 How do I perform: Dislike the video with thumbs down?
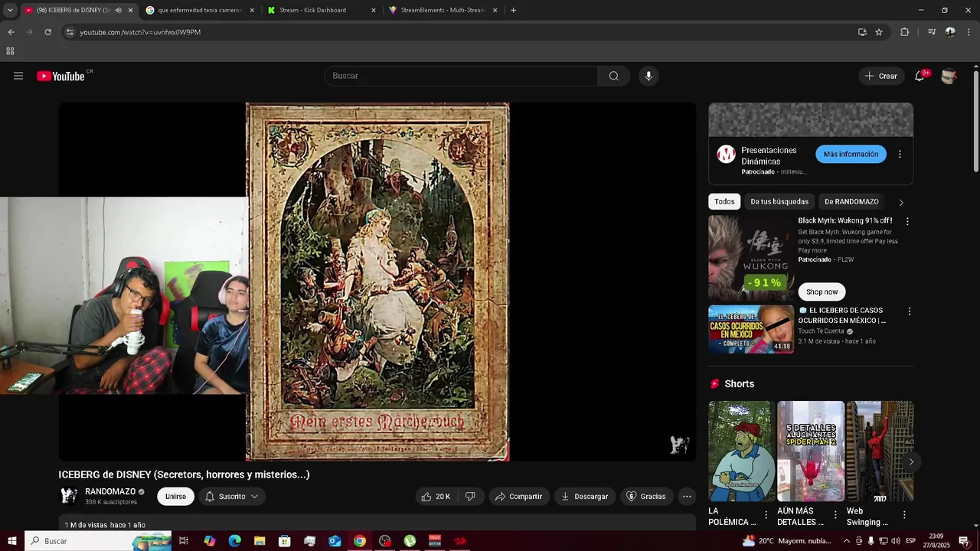(x=470, y=497)
